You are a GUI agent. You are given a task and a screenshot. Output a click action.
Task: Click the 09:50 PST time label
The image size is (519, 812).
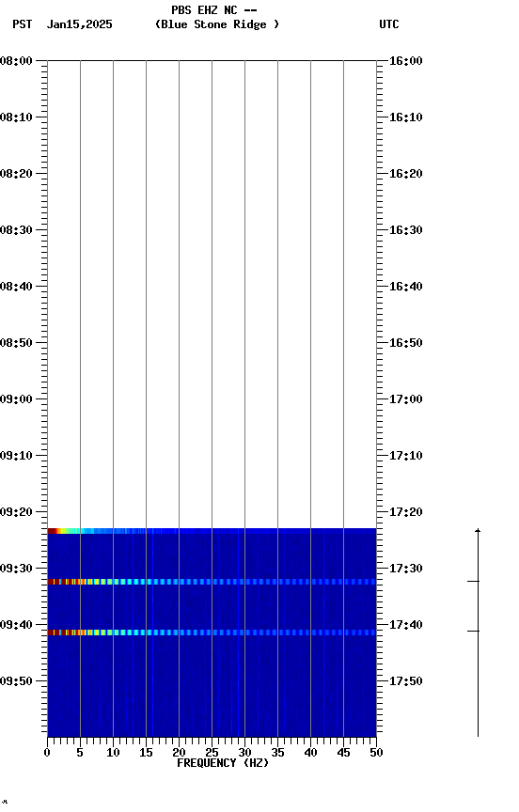16,681
